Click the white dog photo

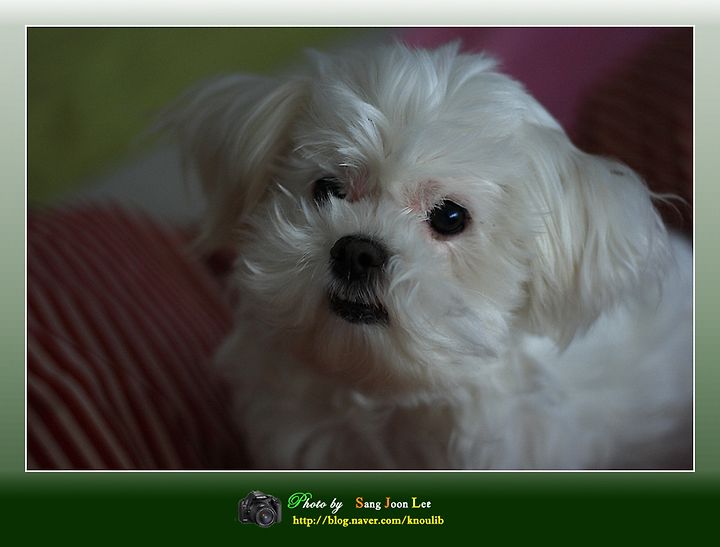coord(360,248)
